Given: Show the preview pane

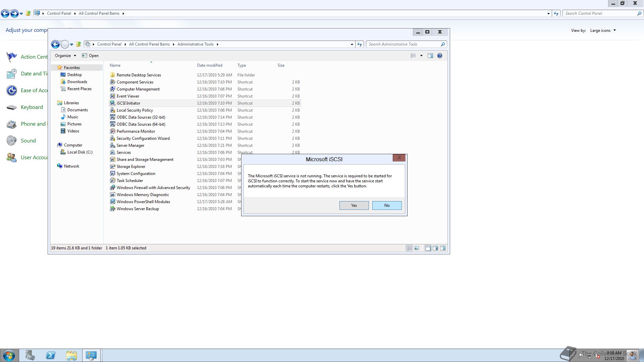Looking at the screenshot, I should 430,56.
